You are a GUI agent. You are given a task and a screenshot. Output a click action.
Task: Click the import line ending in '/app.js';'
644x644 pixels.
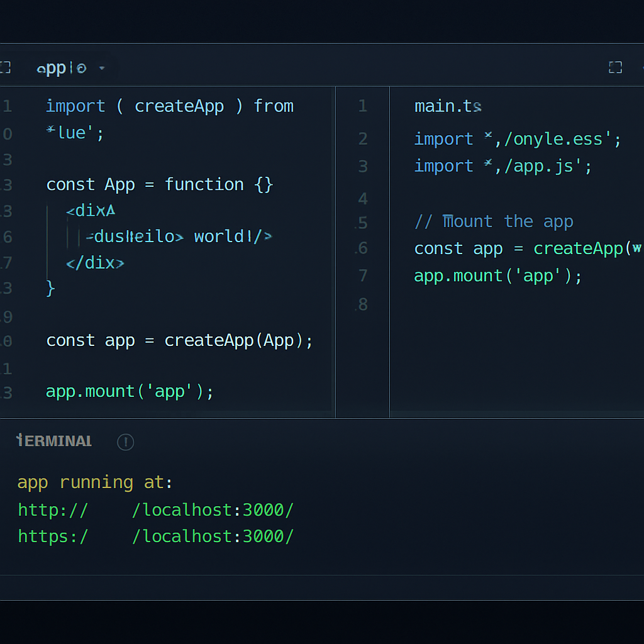pos(502,166)
